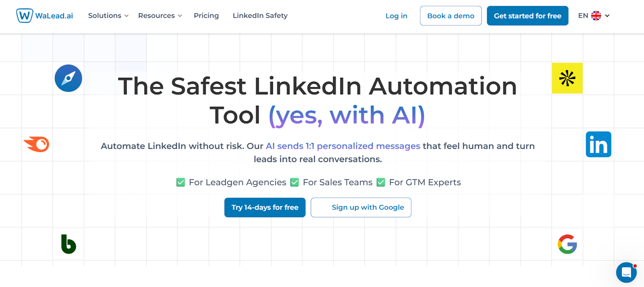Select the Semrush flame icon
644x287 pixels.
(x=35, y=144)
